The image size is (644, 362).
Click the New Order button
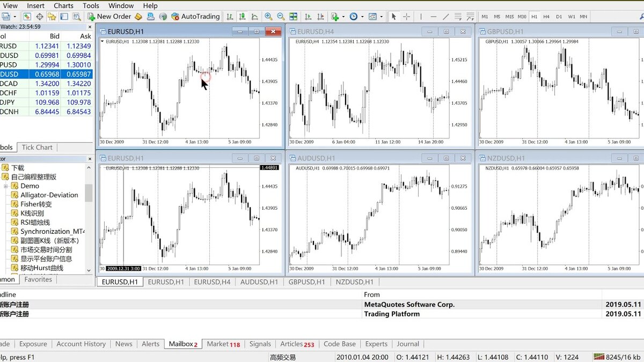point(109,17)
